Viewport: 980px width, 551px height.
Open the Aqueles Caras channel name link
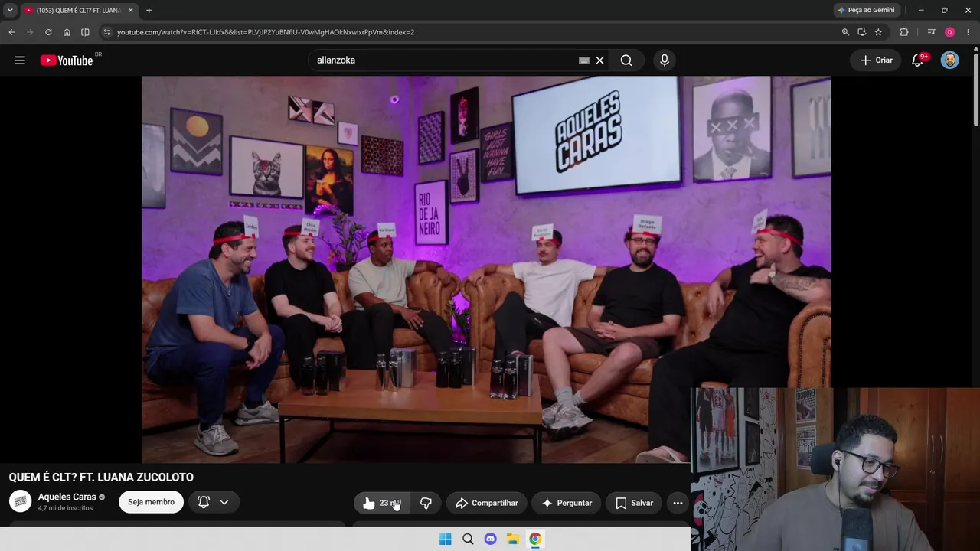point(67,497)
